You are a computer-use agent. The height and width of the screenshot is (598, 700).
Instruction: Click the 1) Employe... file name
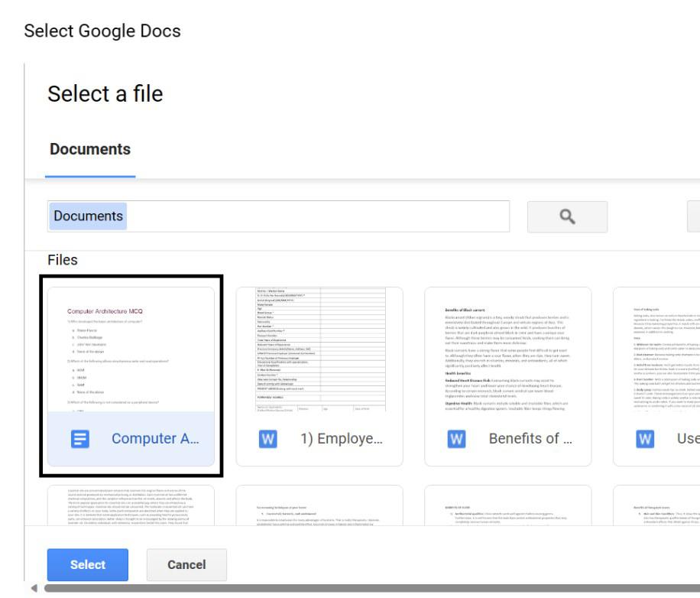coord(342,439)
